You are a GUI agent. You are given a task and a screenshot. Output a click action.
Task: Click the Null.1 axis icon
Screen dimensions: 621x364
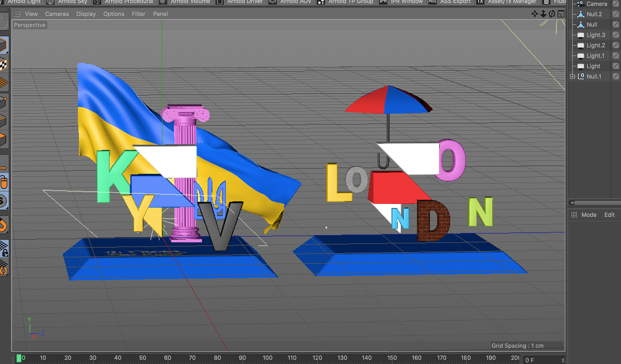click(x=581, y=76)
